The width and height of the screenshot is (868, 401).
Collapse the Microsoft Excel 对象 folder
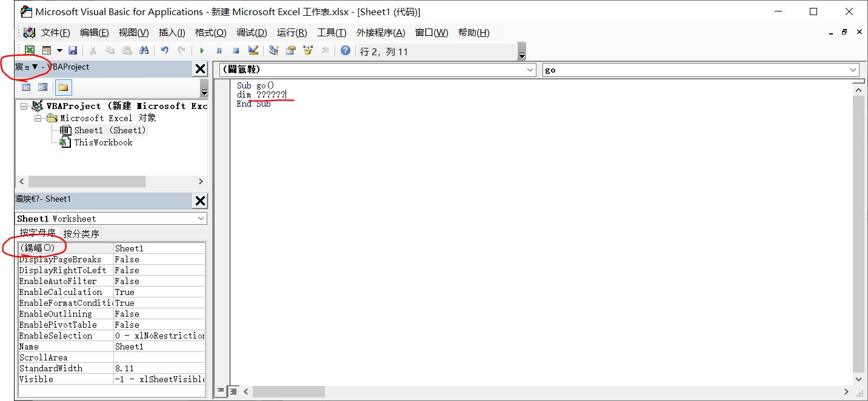click(x=38, y=118)
